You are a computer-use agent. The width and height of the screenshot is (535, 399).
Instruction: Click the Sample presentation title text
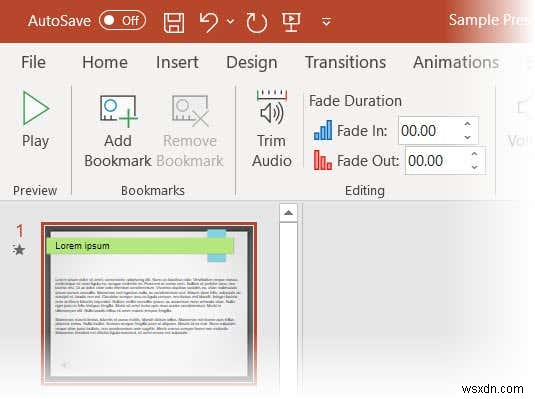tap(489, 20)
